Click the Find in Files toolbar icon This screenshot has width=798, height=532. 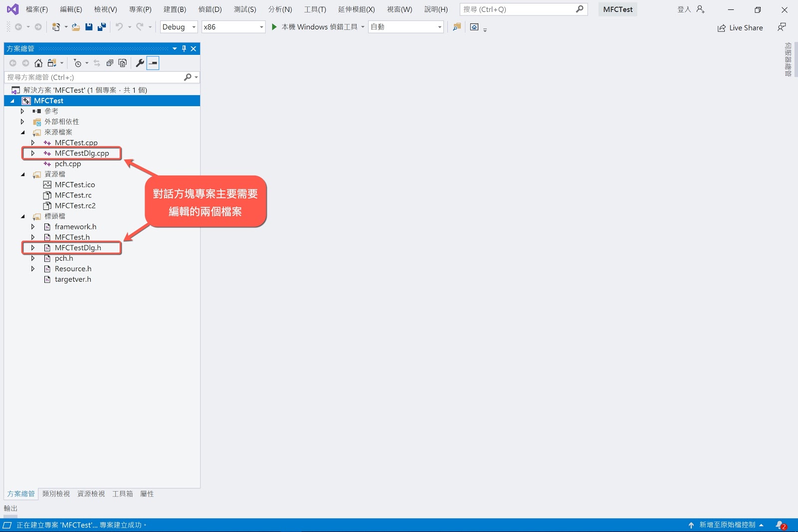[x=457, y=27]
